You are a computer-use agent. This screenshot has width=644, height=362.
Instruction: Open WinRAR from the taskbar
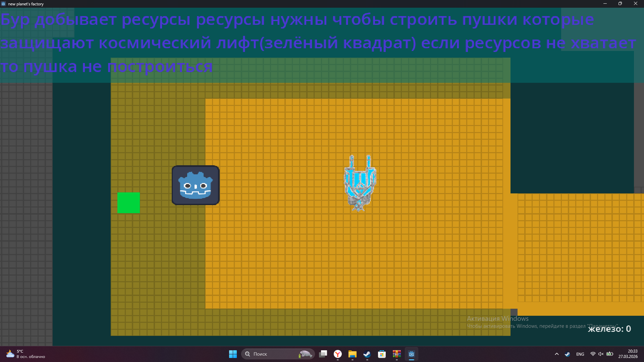pos(396,354)
